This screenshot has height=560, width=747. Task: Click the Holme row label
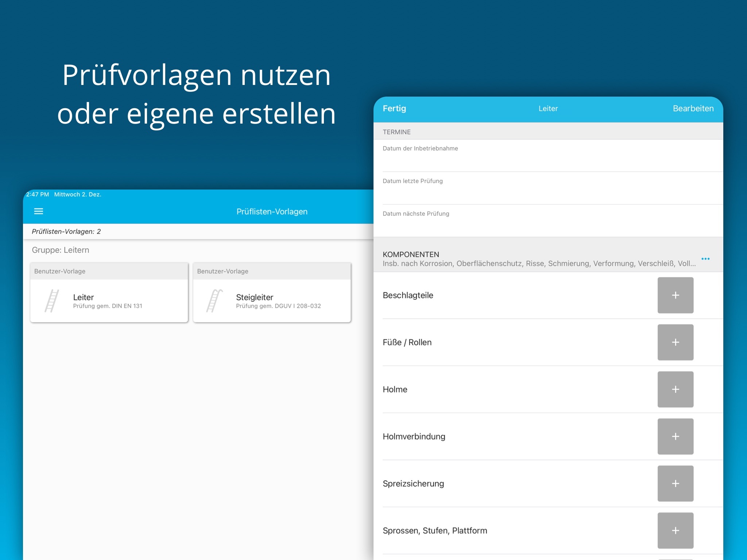coord(395,389)
